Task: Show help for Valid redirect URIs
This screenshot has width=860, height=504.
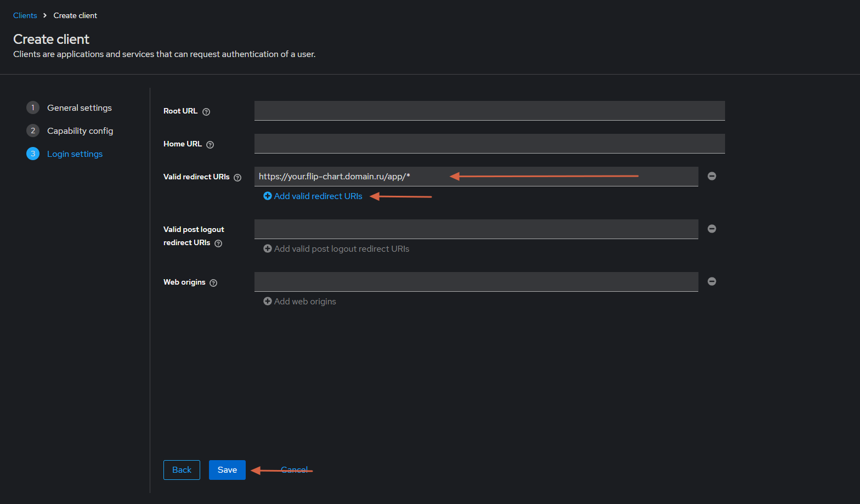Action: [x=237, y=178]
